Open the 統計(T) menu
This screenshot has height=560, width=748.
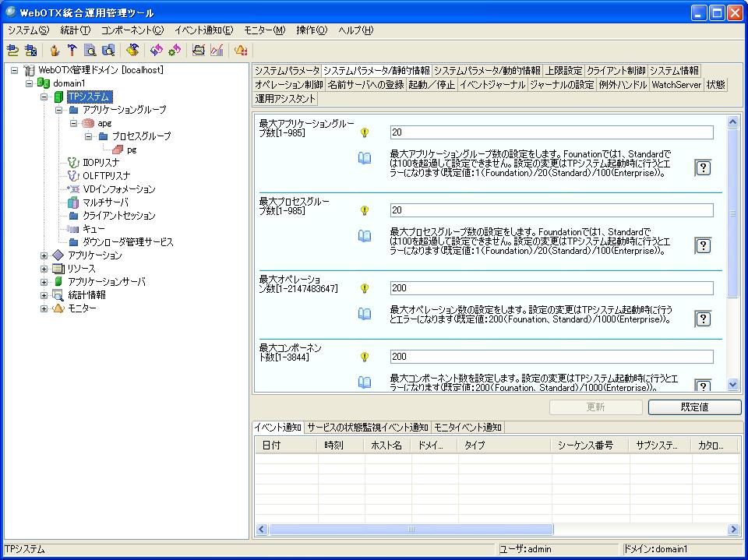click(x=74, y=30)
